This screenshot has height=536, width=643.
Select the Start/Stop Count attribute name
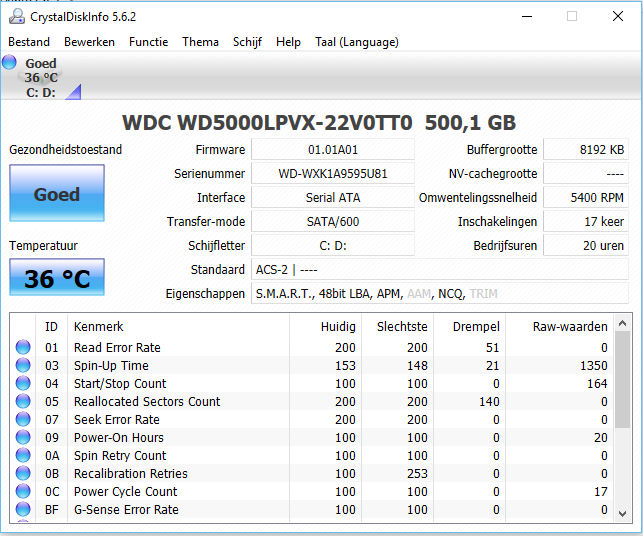[x=120, y=383]
